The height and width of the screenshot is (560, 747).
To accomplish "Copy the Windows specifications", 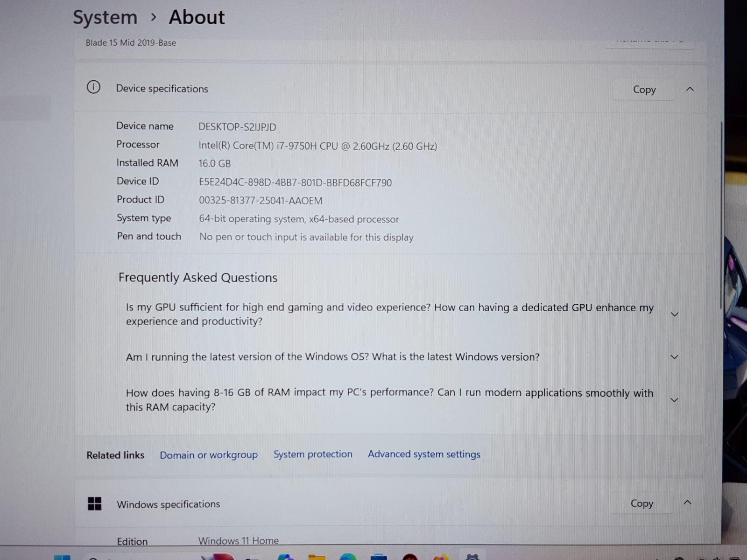I will pos(642,504).
